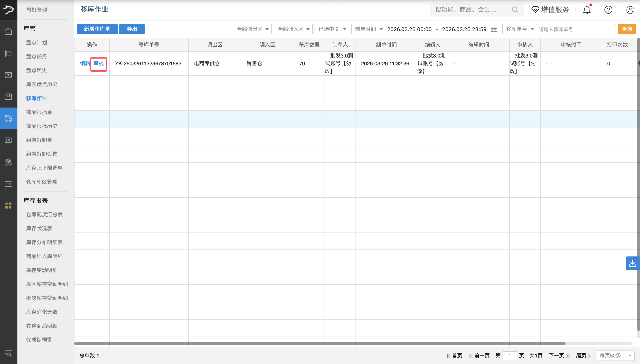The width and height of the screenshot is (640, 364).
Task: Click the home icon in the left sidebar
Action: pyautogui.click(x=8, y=32)
